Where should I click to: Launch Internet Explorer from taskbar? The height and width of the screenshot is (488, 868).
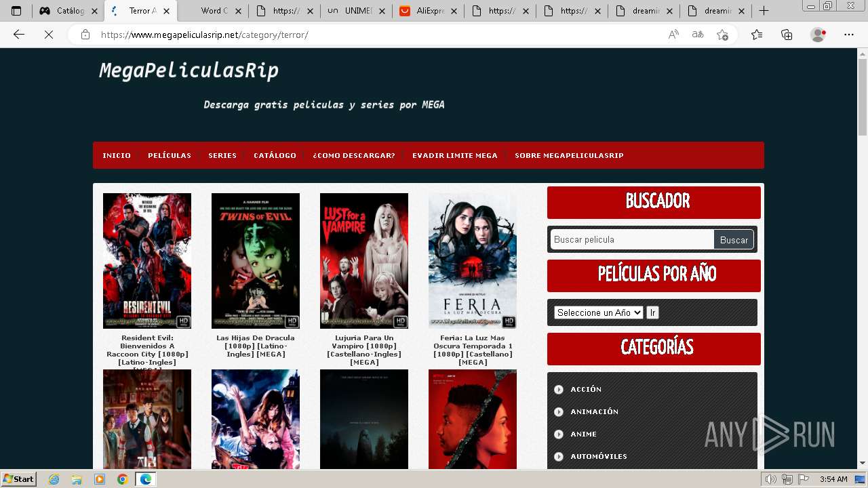click(x=54, y=479)
